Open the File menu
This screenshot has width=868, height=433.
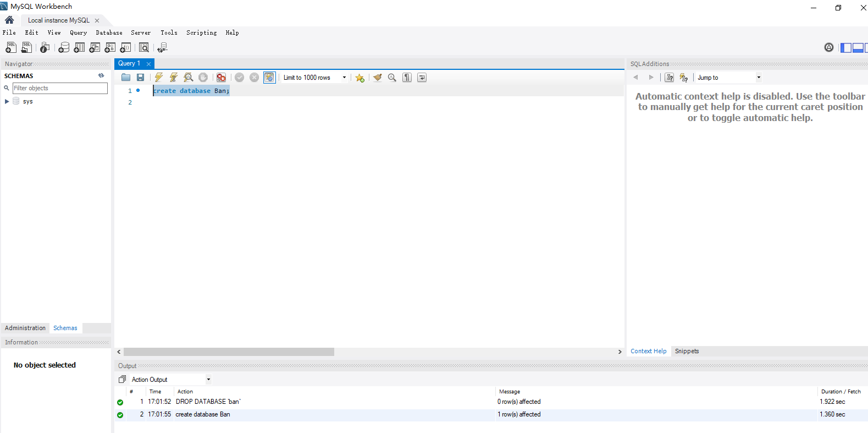pos(9,32)
